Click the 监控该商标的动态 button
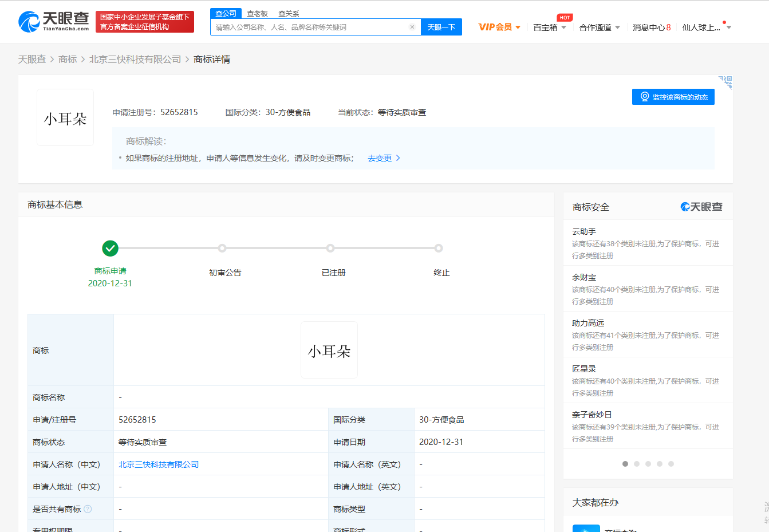 (x=673, y=97)
